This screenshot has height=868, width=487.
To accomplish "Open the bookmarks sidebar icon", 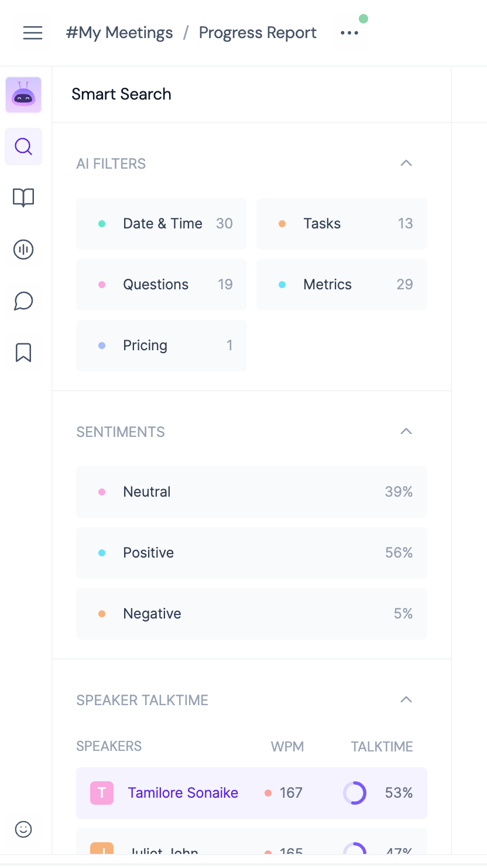I will 23,353.
